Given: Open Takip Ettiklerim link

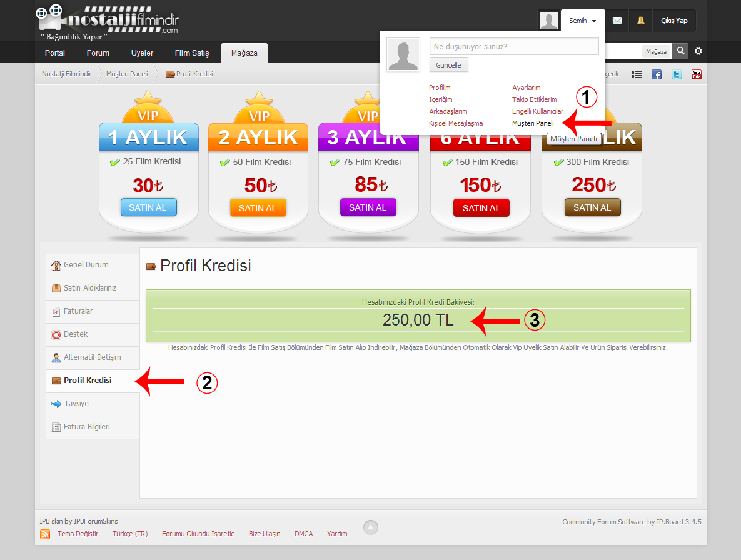Looking at the screenshot, I should pos(534,99).
